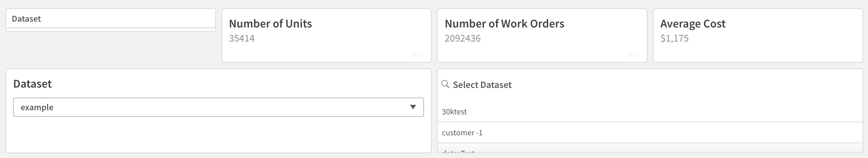Screen dimensions: 868x158
Task: Click thin strip under top Dataset filter label
Action: [x=110, y=30]
